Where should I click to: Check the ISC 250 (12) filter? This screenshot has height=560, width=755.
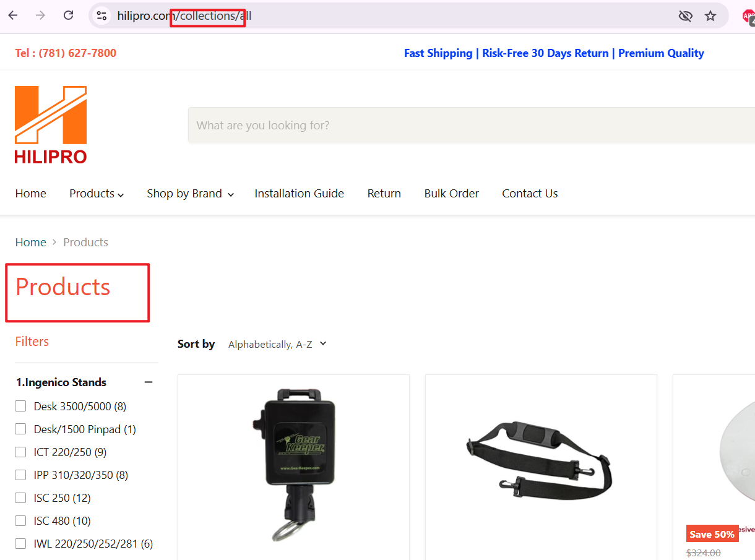20,498
